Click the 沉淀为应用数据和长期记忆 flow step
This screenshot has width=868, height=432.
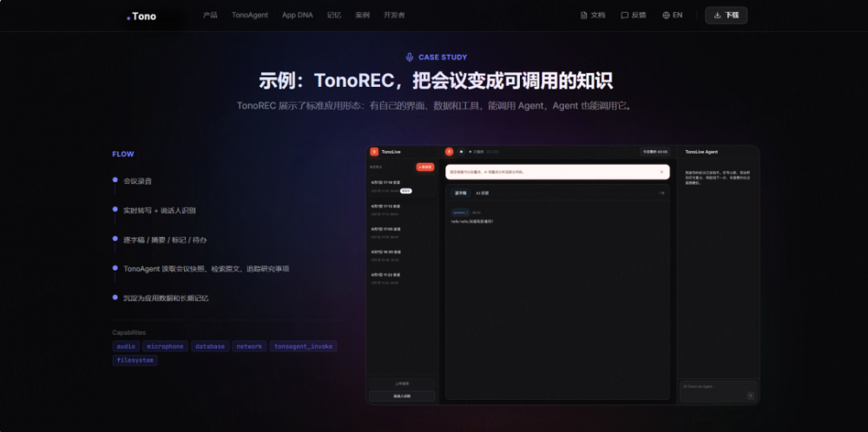click(166, 298)
